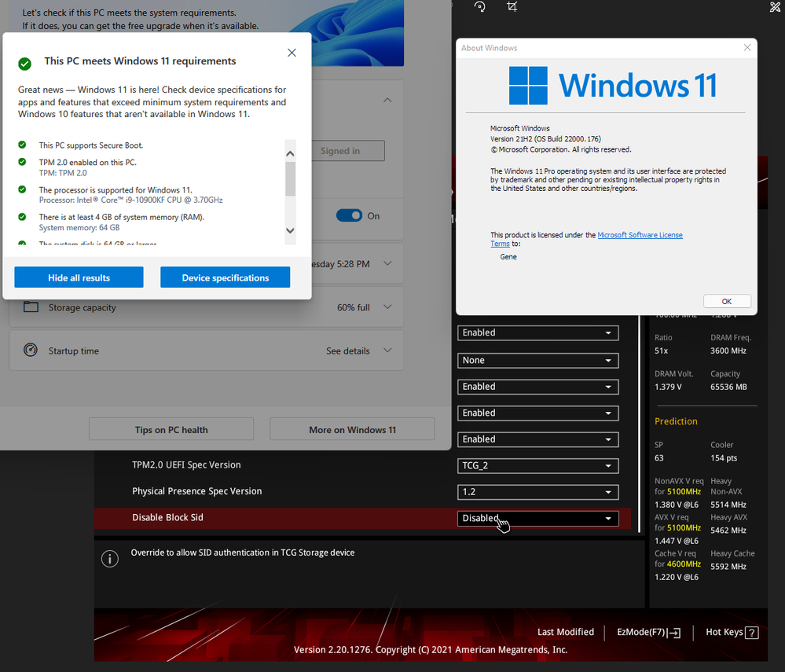Click the 'See details' text for Startup time

348,351
